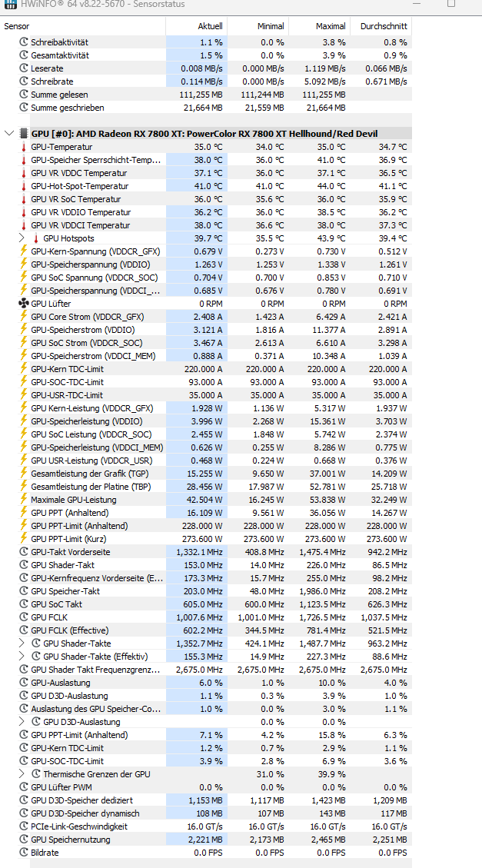Image resolution: width=482 pixels, height=868 pixels.
Task: Click thermometer icon next to GPU-Temperatur
Action: (x=24, y=148)
